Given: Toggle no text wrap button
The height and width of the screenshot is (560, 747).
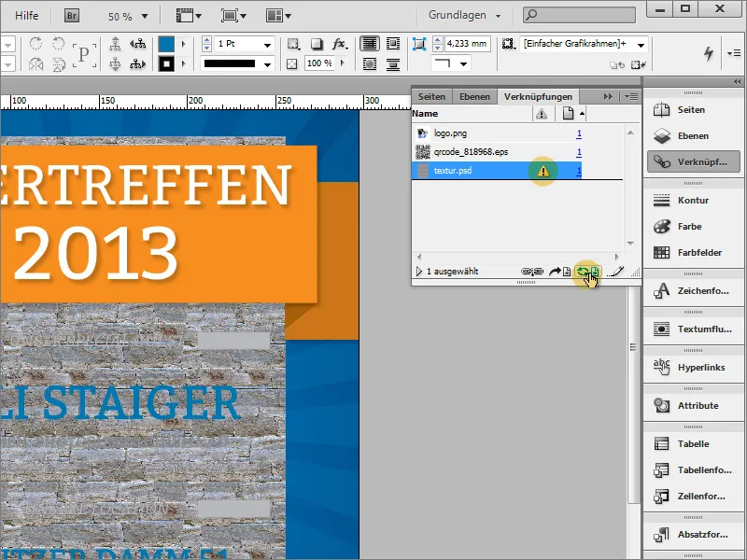Looking at the screenshot, I should point(370,44).
